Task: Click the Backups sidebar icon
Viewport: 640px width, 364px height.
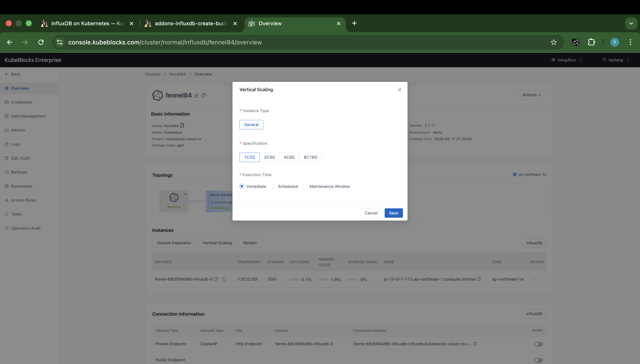Action: pyautogui.click(x=7, y=172)
